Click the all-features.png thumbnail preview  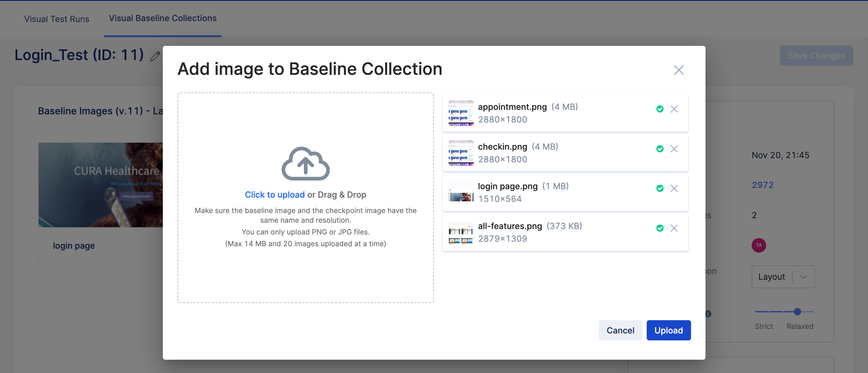click(461, 233)
